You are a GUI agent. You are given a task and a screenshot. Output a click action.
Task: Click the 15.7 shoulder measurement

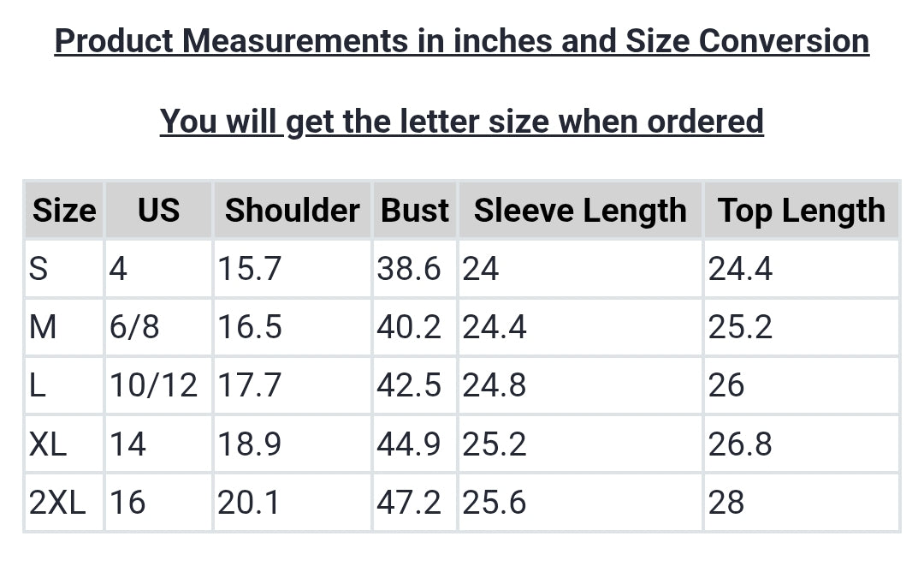click(x=249, y=270)
